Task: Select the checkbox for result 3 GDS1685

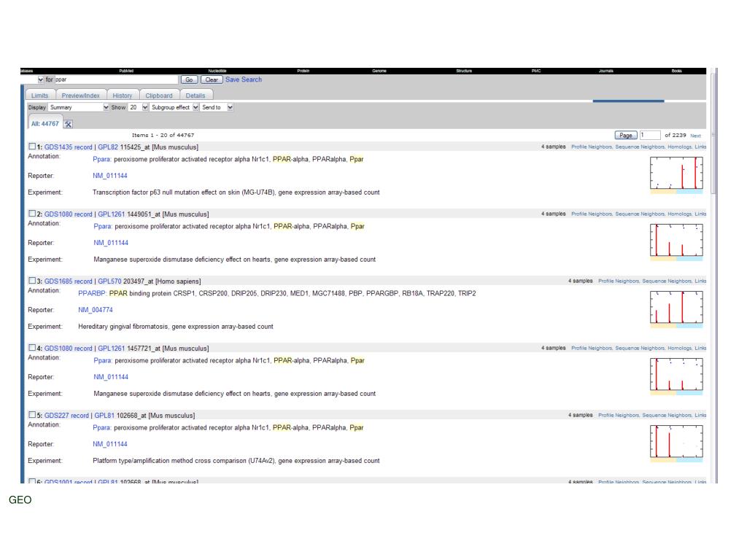Action: (x=32, y=281)
